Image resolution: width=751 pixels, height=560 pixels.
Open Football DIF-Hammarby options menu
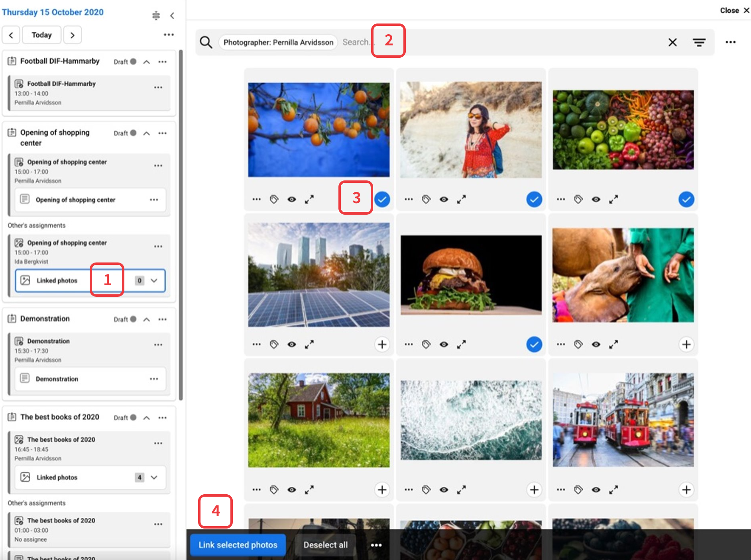(162, 62)
